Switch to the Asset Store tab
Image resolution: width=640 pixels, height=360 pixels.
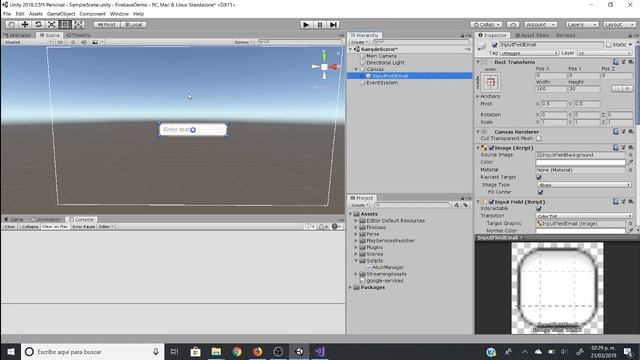coord(531,36)
